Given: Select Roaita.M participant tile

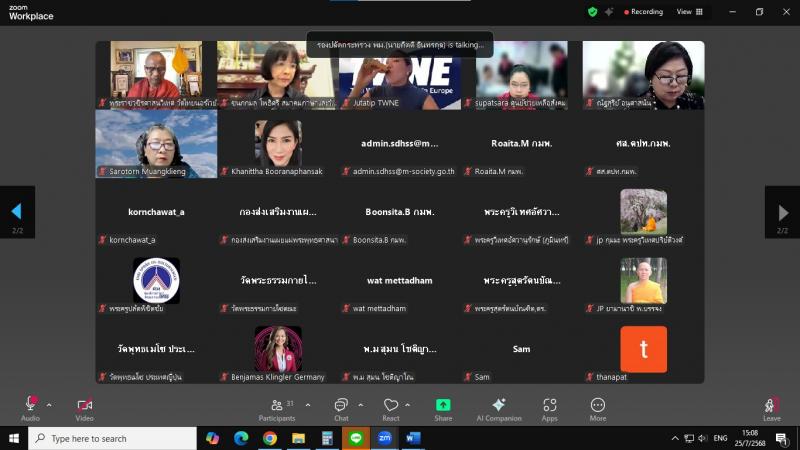Looking at the screenshot, I should [x=521, y=144].
